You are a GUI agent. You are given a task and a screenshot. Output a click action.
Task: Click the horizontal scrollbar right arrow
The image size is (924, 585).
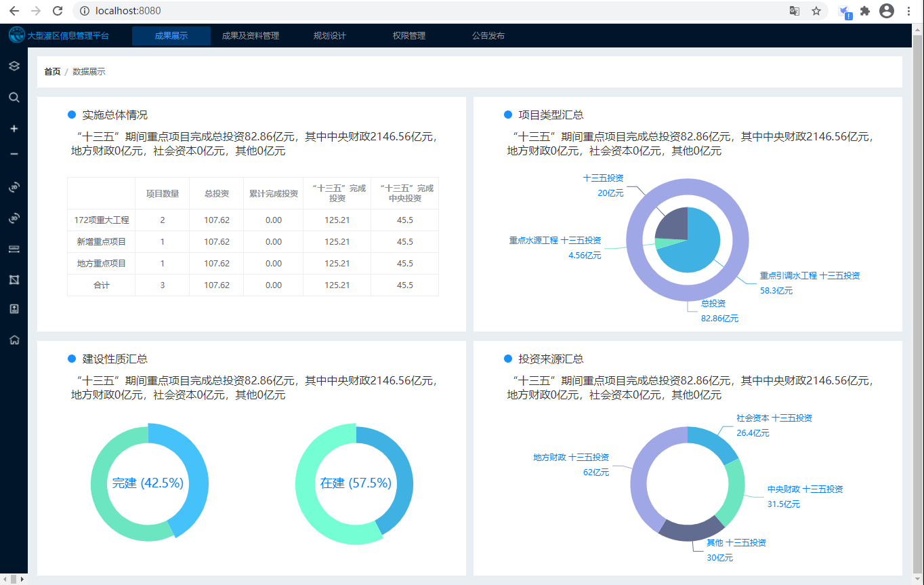coord(24,580)
